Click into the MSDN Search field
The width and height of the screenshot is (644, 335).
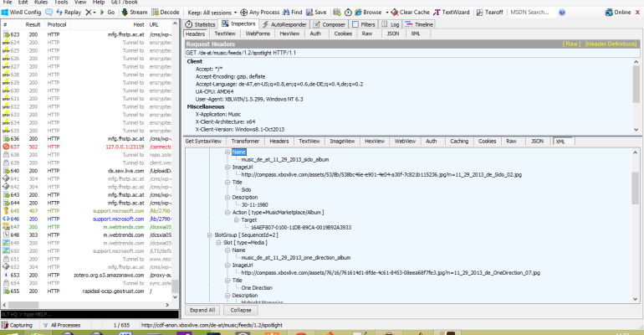[532, 13]
